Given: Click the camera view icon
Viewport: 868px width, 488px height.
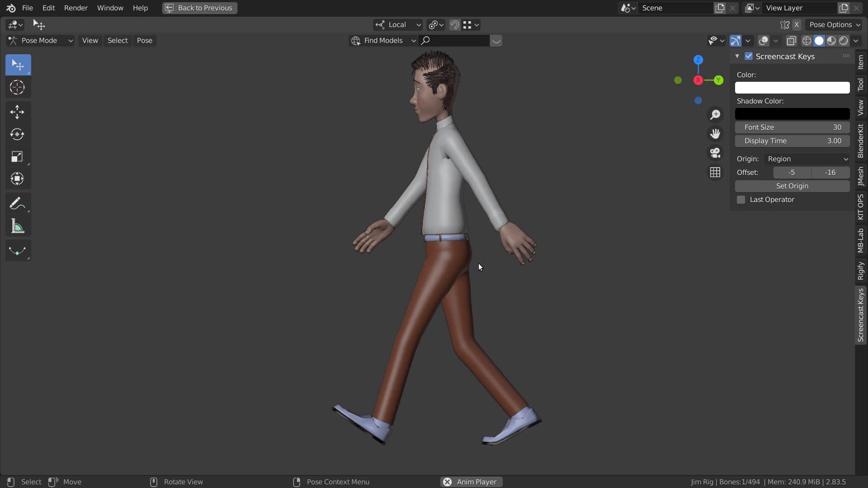Looking at the screenshot, I should pos(715,153).
